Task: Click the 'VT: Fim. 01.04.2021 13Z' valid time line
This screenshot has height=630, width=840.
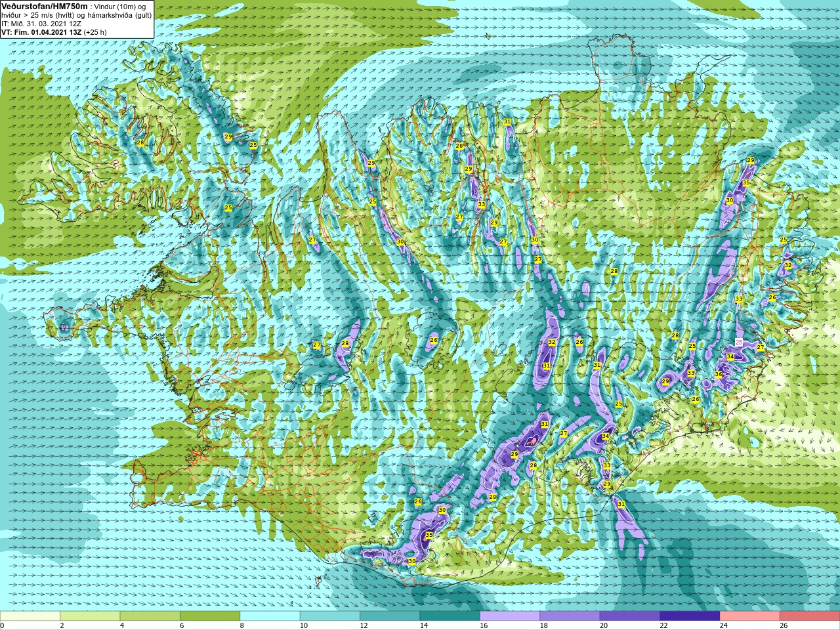Action: 54,32
